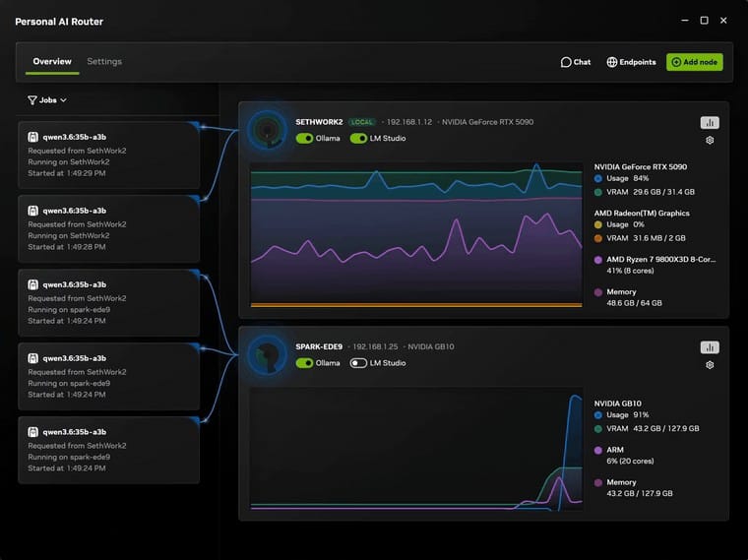748x560 pixels.
Task: Click the LOCAL badge on SETHWORK2
Action: [361, 122]
